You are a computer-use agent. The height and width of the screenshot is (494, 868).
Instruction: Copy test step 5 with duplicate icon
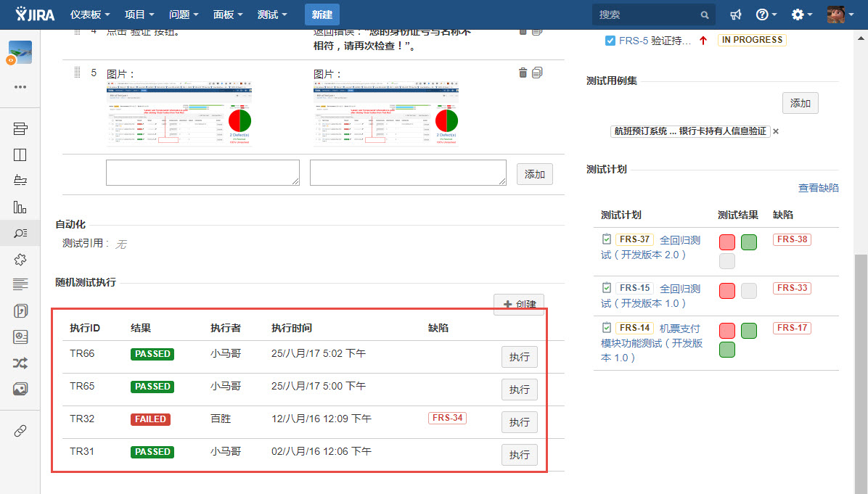(537, 73)
